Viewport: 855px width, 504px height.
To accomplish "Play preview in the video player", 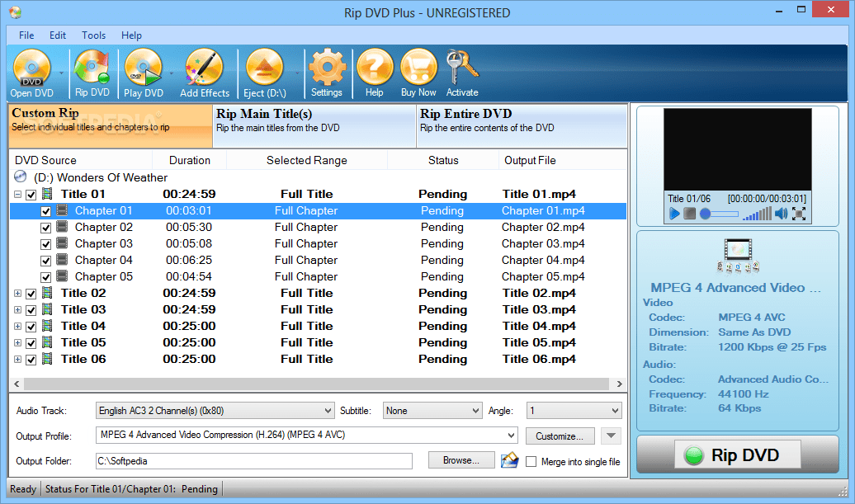I will [x=674, y=214].
